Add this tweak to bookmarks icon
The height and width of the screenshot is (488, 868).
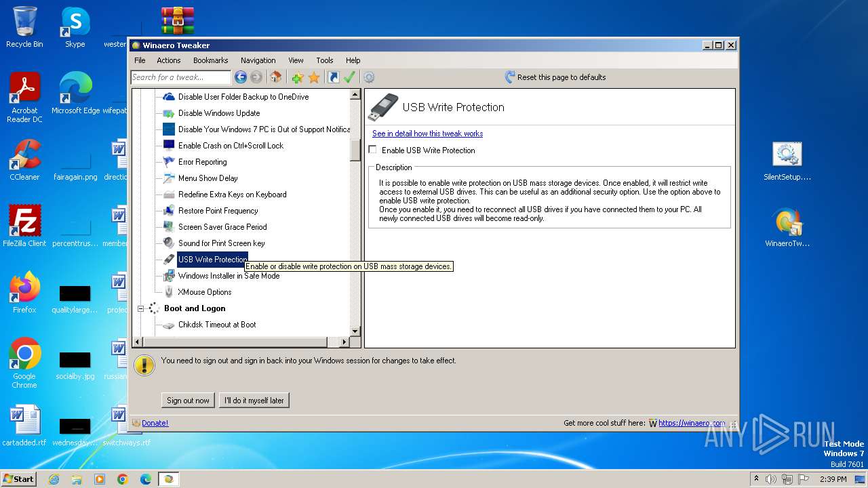click(x=297, y=77)
